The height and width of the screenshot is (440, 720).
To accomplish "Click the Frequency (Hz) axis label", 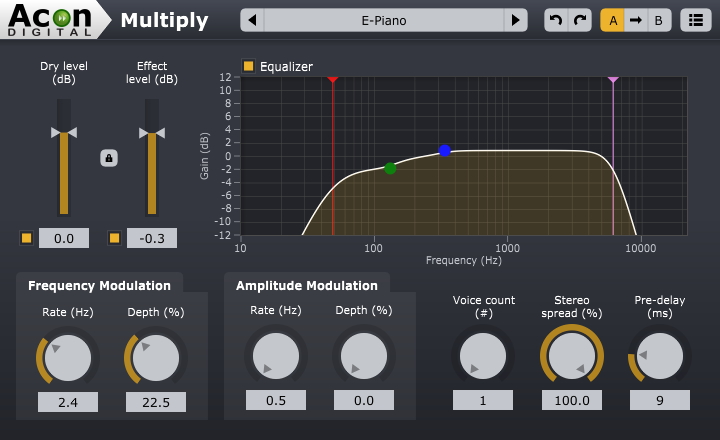I will coord(464,260).
